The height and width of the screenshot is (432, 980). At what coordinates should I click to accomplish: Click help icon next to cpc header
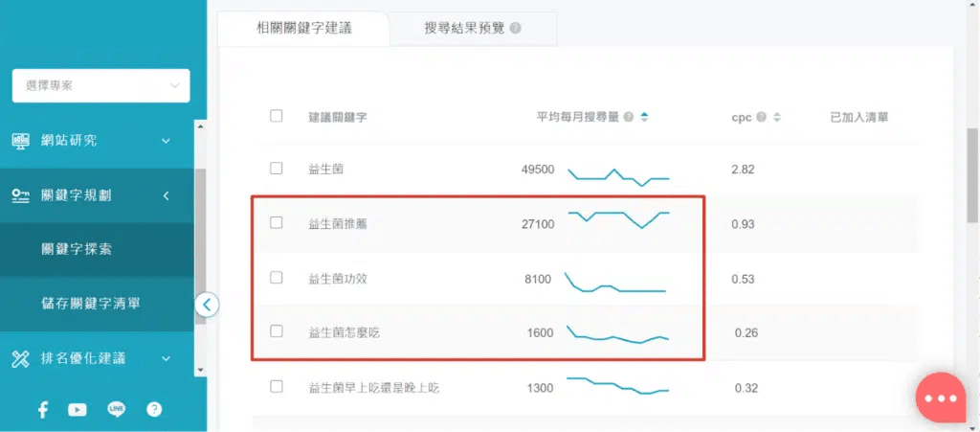pos(761,117)
